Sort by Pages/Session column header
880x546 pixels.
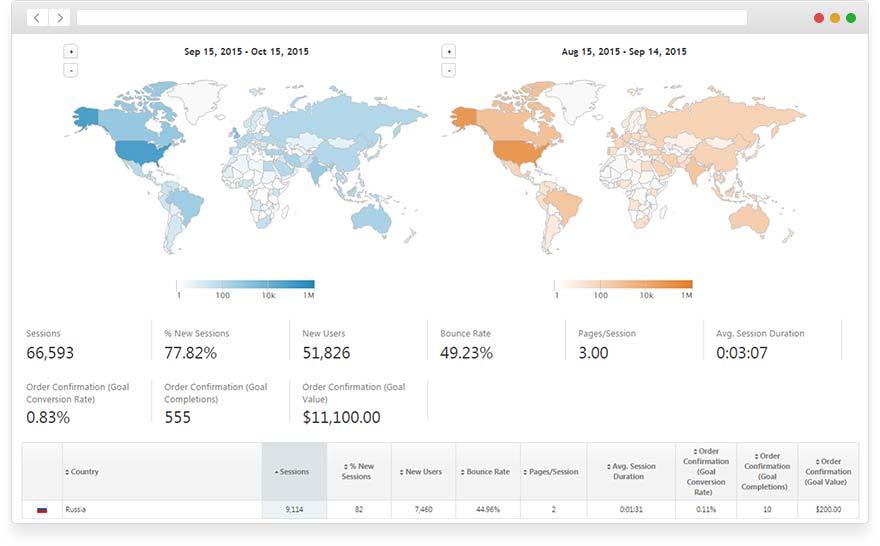553,472
